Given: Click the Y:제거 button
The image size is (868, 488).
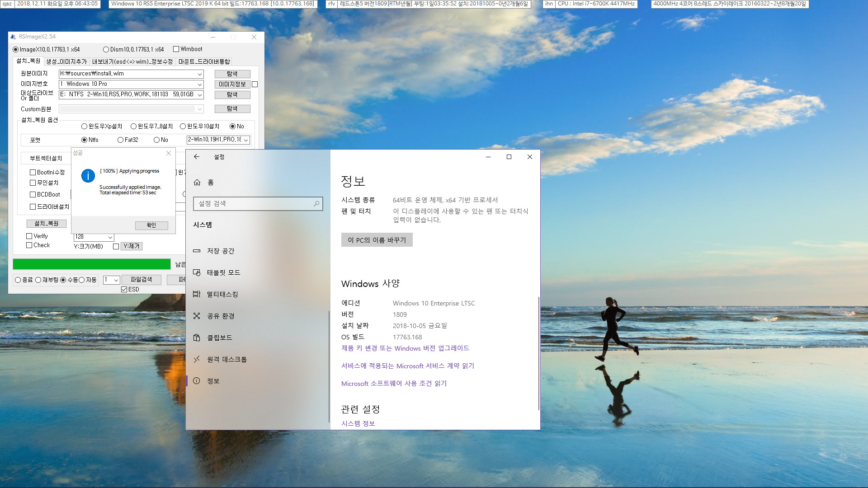Looking at the screenshot, I should coord(132,246).
